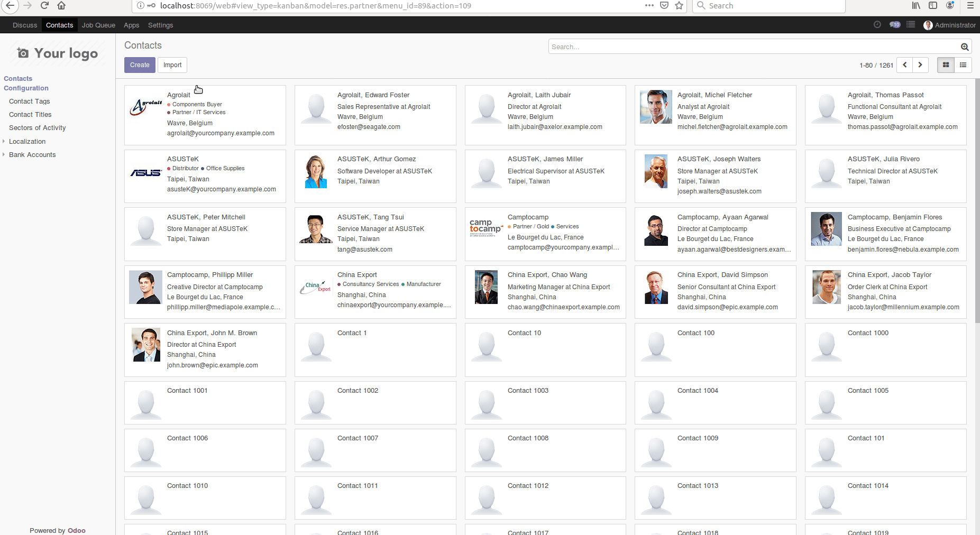Open the Job Queue menu
The height and width of the screenshot is (535, 980).
click(98, 25)
